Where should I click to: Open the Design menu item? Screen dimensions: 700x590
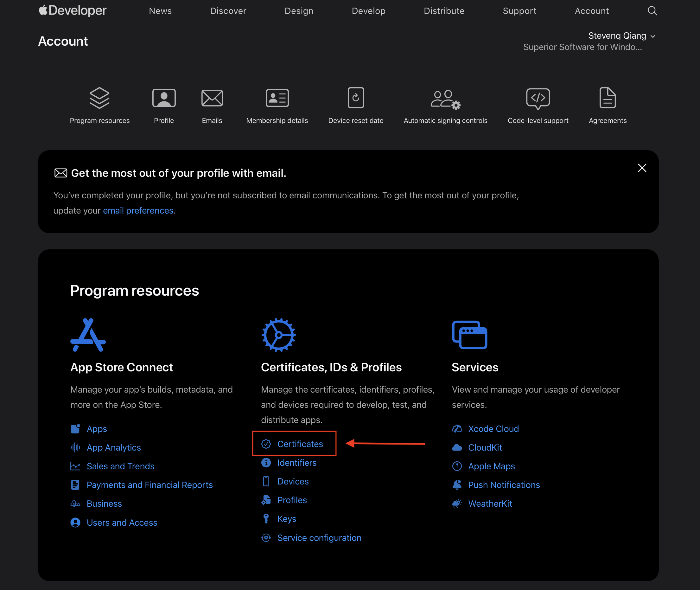(299, 11)
